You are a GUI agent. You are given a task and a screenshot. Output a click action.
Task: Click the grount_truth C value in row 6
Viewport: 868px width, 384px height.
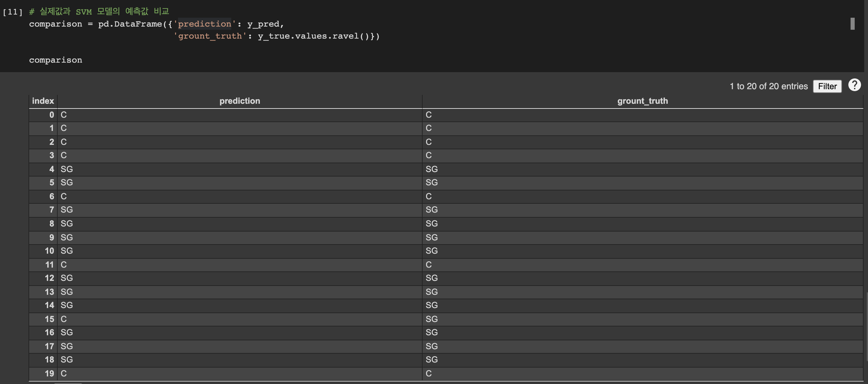pos(428,196)
